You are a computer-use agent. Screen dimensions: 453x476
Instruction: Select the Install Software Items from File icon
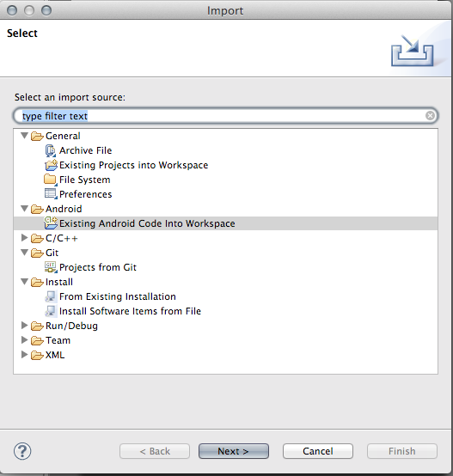[51, 311]
